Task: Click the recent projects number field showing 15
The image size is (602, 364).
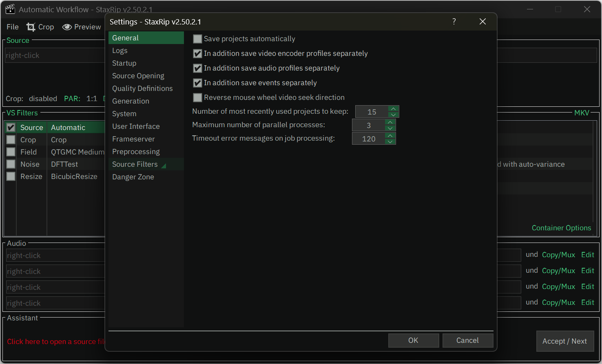Action: (372, 112)
